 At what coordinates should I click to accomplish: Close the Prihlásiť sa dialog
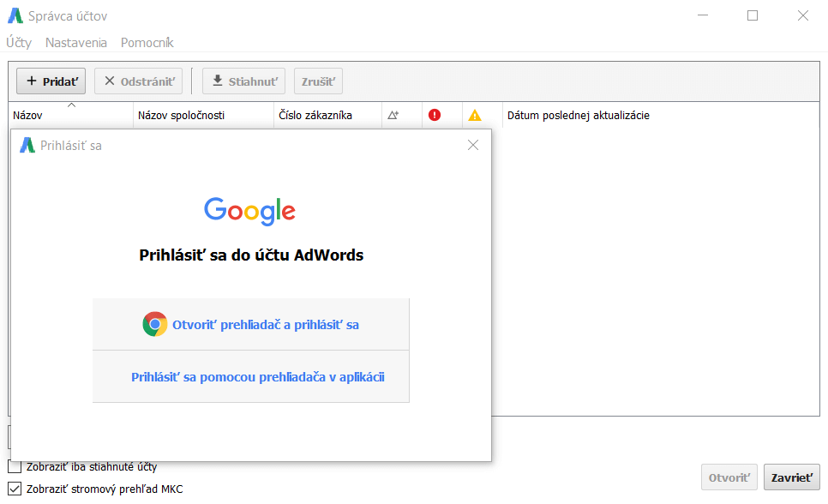(473, 145)
